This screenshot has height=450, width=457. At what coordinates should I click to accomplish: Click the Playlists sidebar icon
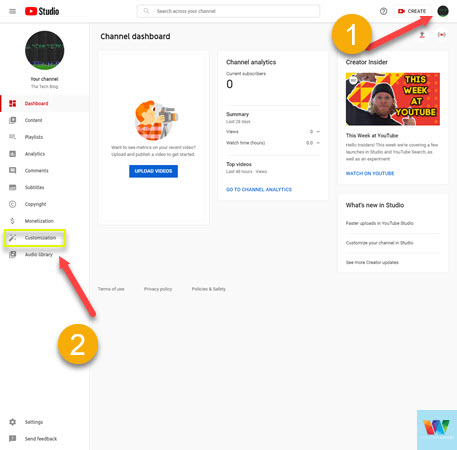pos(12,137)
